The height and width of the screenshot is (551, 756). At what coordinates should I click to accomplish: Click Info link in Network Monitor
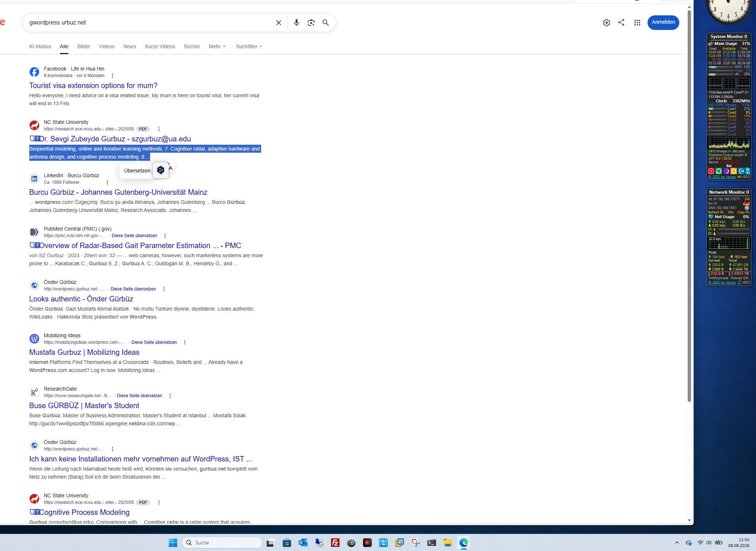coord(730,212)
